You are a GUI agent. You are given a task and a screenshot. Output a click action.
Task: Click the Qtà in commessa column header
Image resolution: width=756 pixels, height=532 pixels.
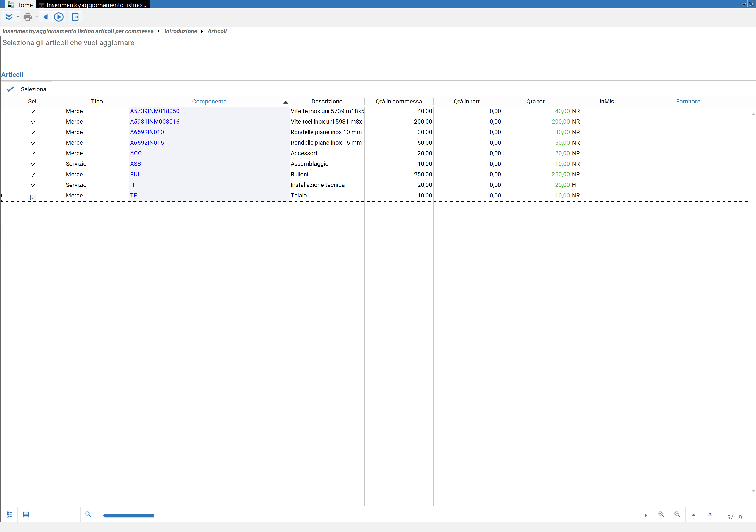[398, 101]
